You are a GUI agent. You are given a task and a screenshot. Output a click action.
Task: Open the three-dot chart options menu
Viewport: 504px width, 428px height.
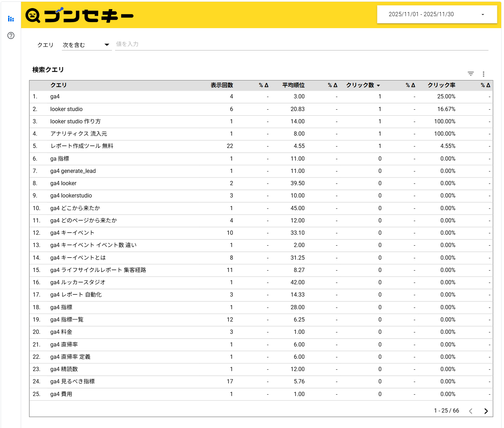tap(484, 74)
